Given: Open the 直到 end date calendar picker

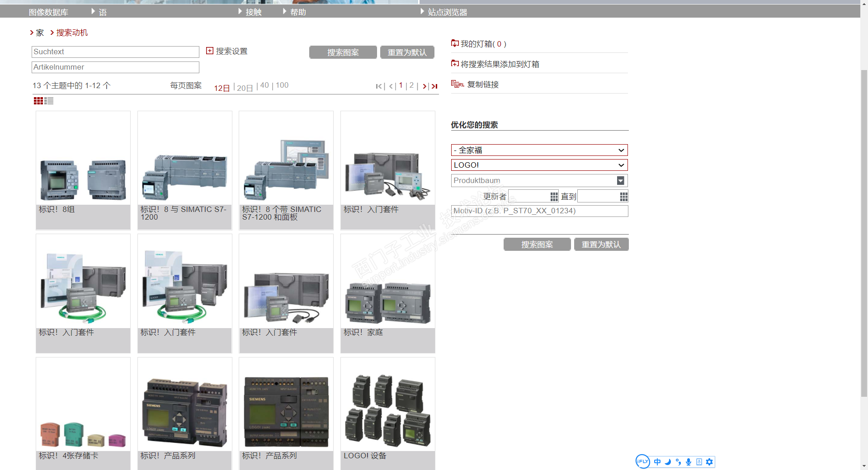Looking at the screenshot, I should click(623, 197).
